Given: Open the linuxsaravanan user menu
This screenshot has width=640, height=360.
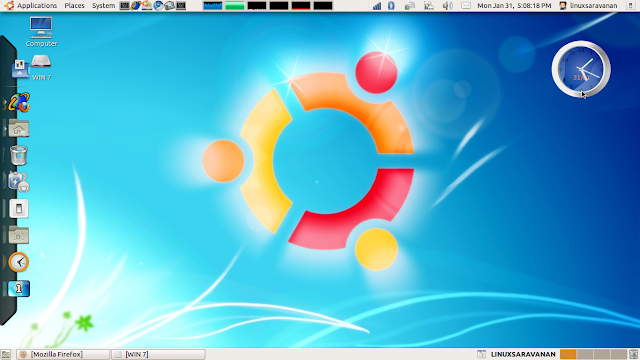Looking at the screenshot, I should click(x=588, y=6).
